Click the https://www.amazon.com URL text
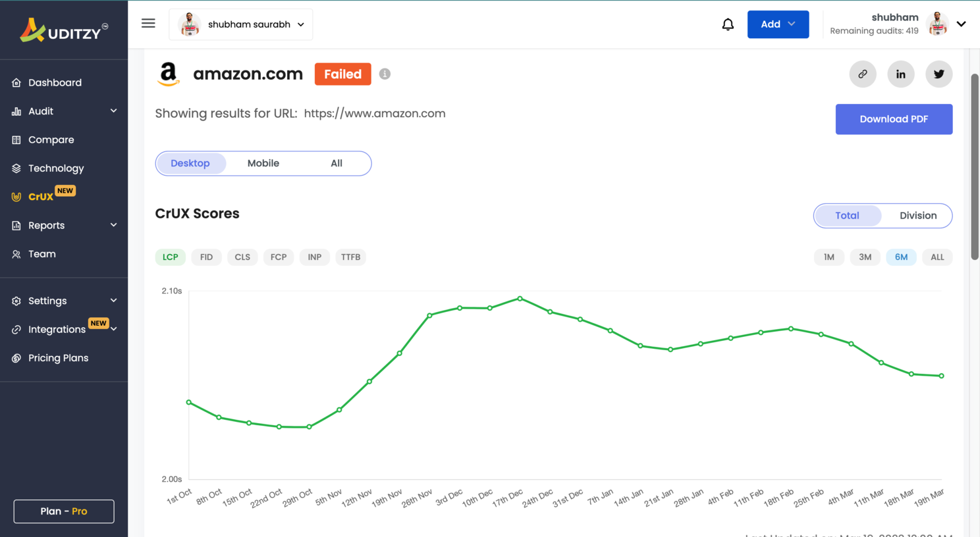The width and height of the screenshot is (980, 537). tap(375, 113)
